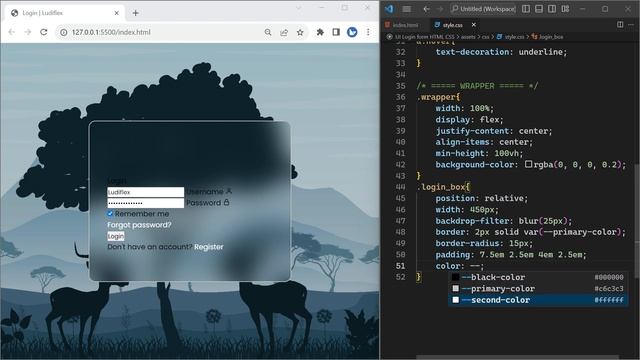Click line number 44 in the gutter

click(x=400, y=187)
